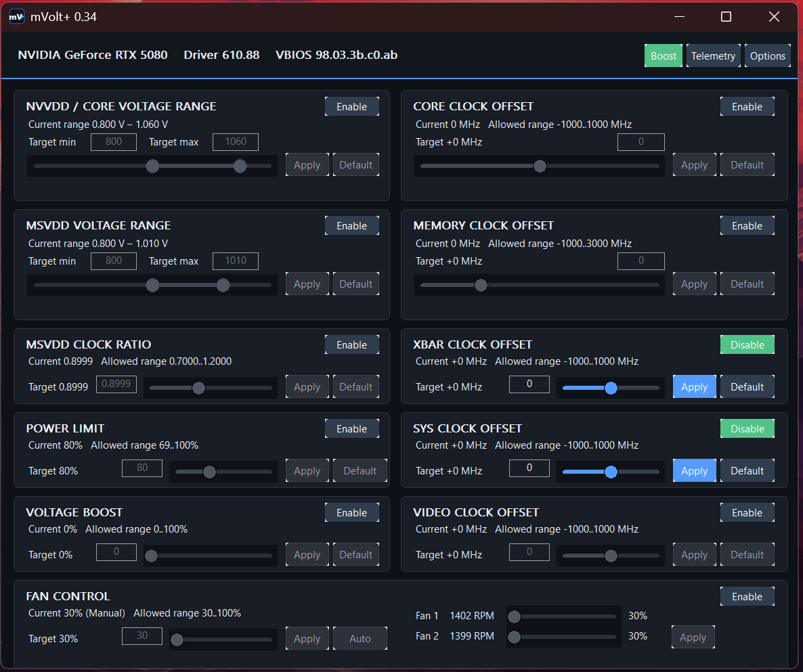The height and width of the screenshot is (672, 803).
Task: Enable NVVDD core voltage range control
Action: [x=352, y=106]
